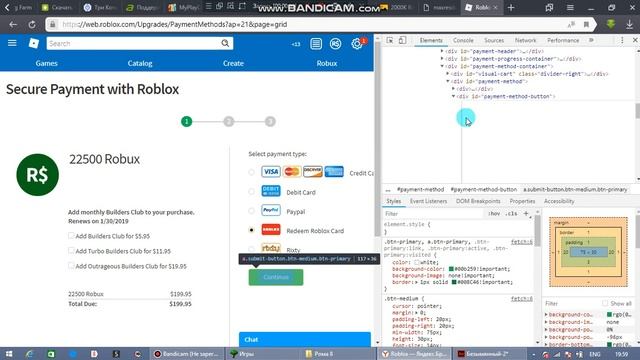The height and width of the screenshot is (360, 640).
Task: Toggle .cls class editor button
Action: tap(511, 213)
